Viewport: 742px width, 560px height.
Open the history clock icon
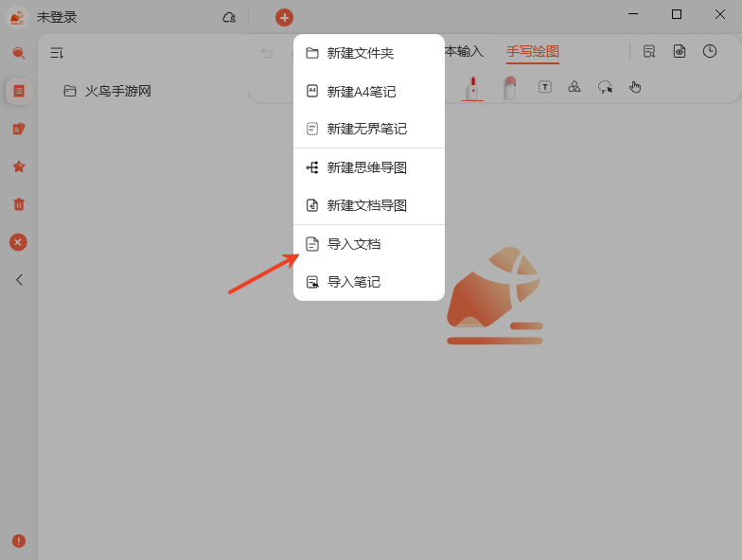710,51
